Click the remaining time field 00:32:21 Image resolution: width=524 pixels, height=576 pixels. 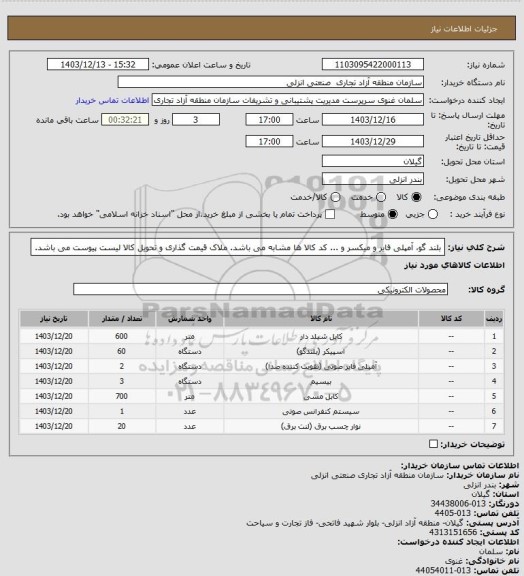coord(125,120)
